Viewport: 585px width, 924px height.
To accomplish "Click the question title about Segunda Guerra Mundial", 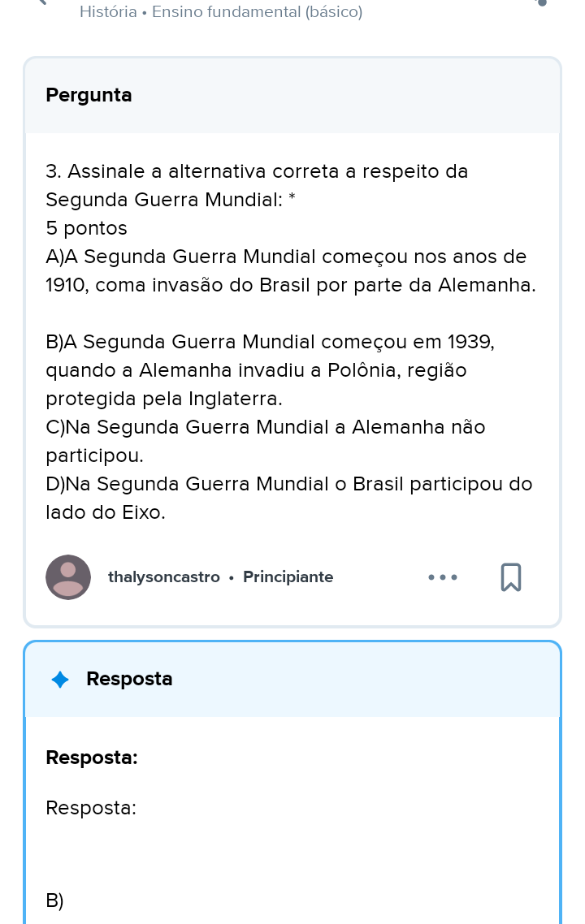I will [257, 186].
